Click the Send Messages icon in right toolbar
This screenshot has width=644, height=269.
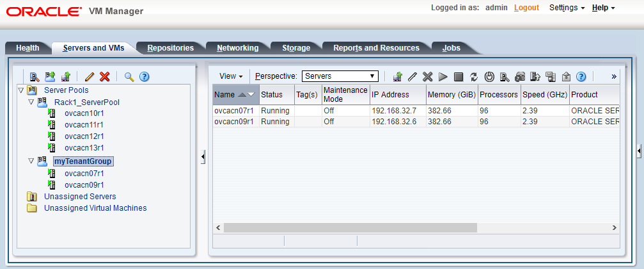[x=551, y=76]
